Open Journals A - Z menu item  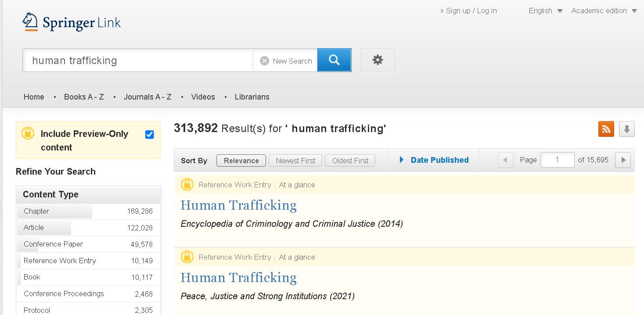[148, 97]
